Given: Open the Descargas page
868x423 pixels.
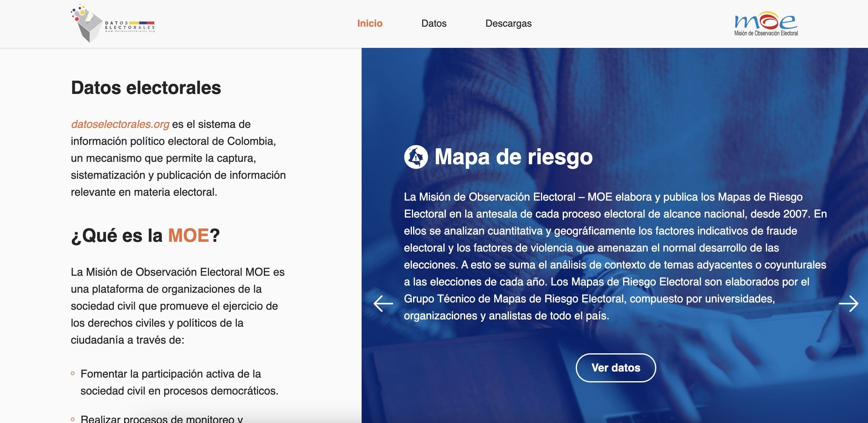Looking at the screenshot, I should point(508,23).
